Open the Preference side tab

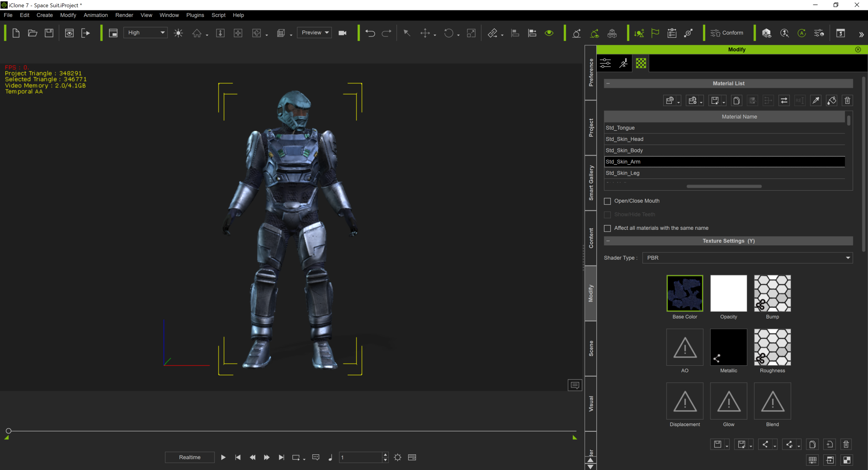(x=591, y=73)
